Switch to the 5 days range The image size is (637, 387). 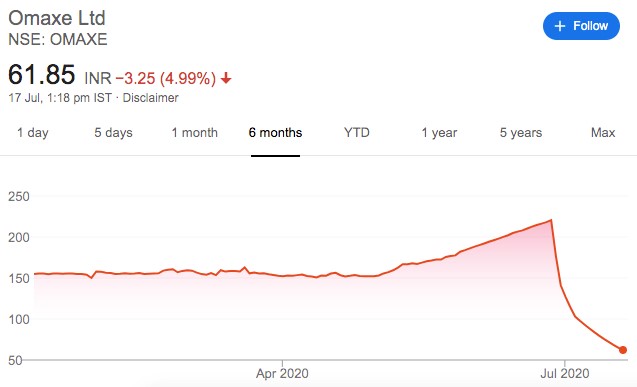pos(113,133)
